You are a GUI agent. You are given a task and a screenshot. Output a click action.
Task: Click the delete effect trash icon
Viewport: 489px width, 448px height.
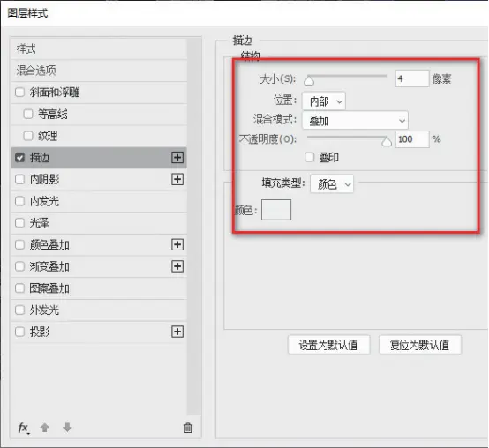188,428
